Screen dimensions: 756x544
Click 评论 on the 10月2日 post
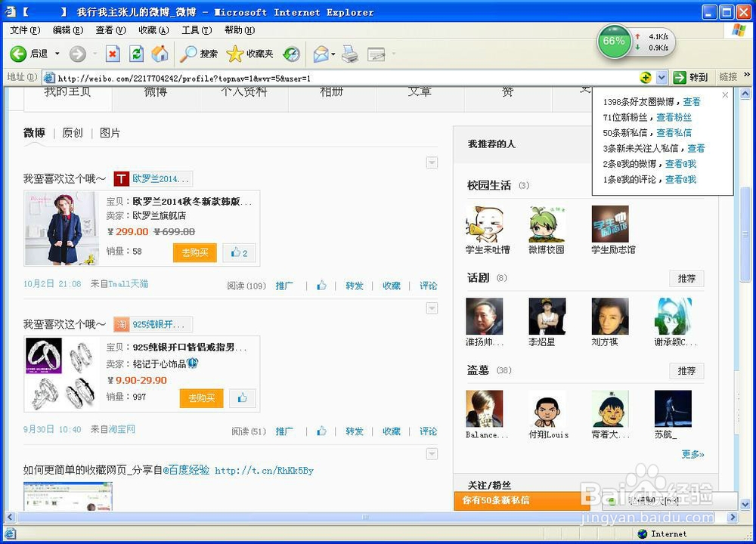pyautogui.click(x=428, y=286)
